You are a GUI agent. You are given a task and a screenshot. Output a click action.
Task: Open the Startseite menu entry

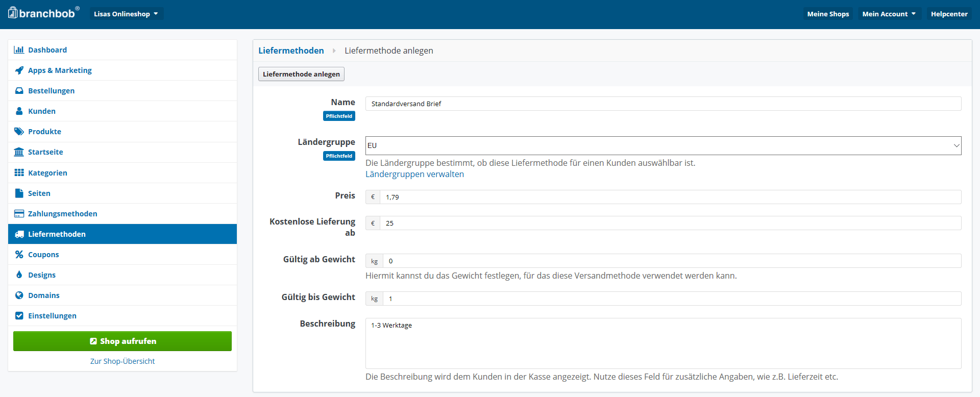coord(122,152)
